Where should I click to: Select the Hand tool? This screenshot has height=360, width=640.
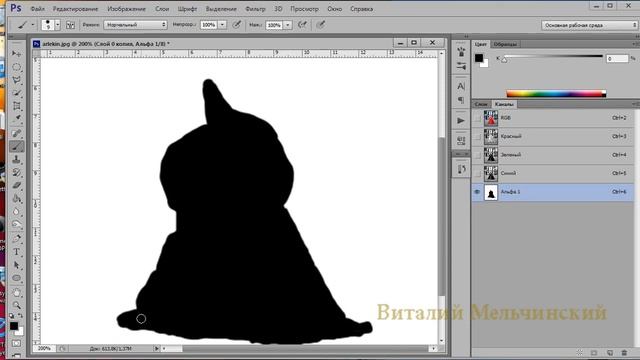click(16, 292)
